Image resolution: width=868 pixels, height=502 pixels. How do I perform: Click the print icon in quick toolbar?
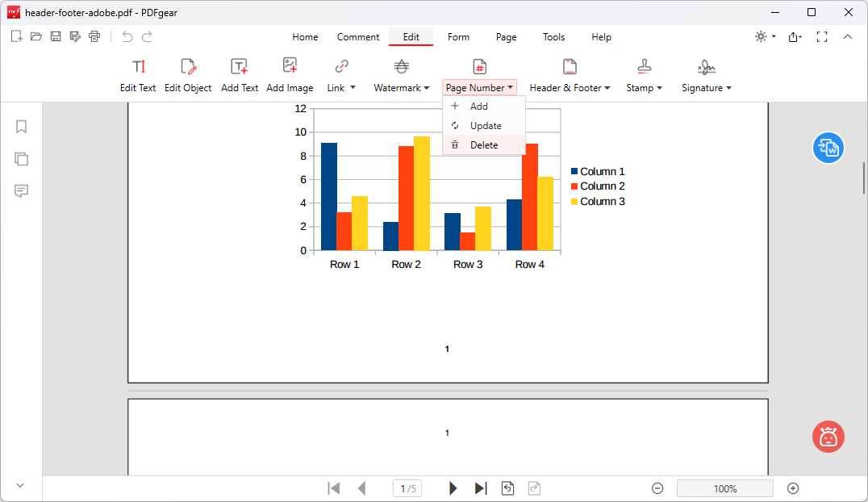pos(94,36)
